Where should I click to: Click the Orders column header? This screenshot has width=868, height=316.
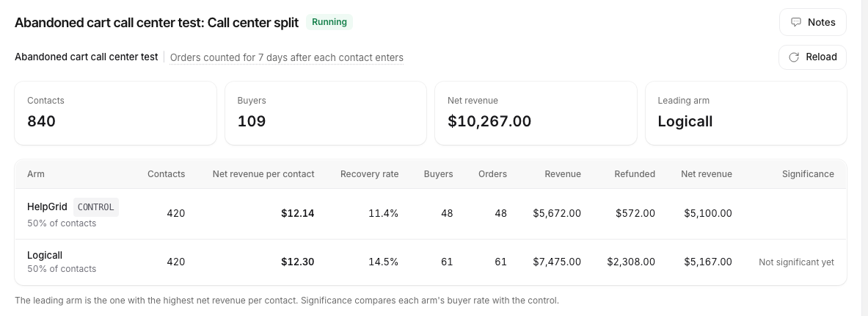[492, 174]
